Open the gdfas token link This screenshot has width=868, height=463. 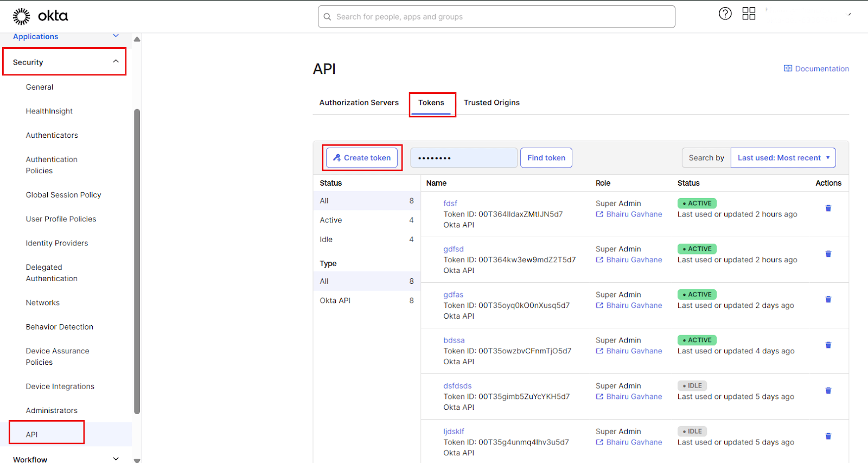coord(454,295)
